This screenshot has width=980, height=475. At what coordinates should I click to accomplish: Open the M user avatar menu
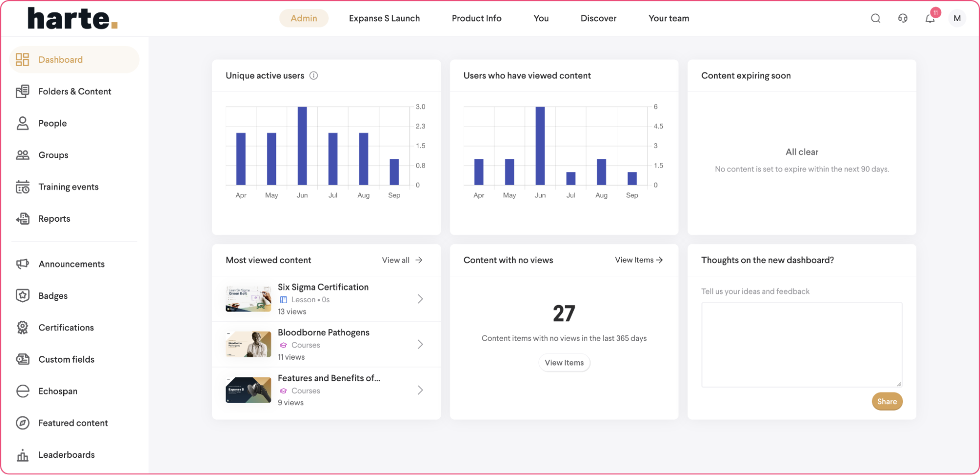pos(956,19)
